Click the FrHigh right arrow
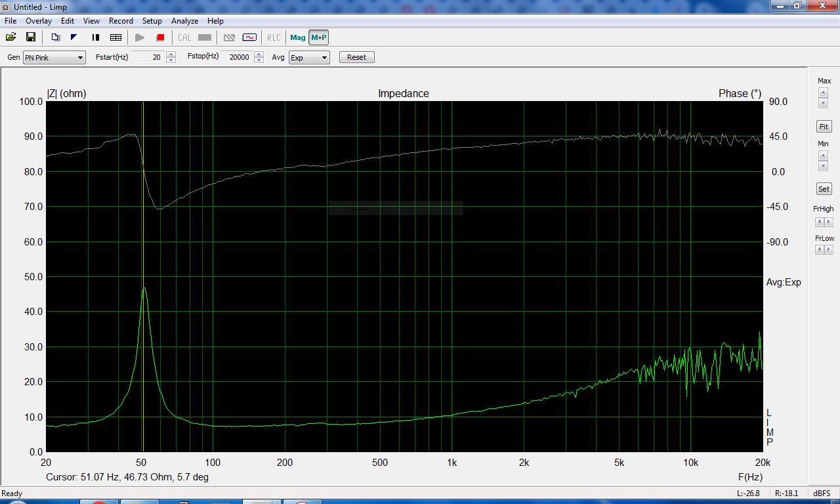Screen dimensions: 840x504 point(829,222)
